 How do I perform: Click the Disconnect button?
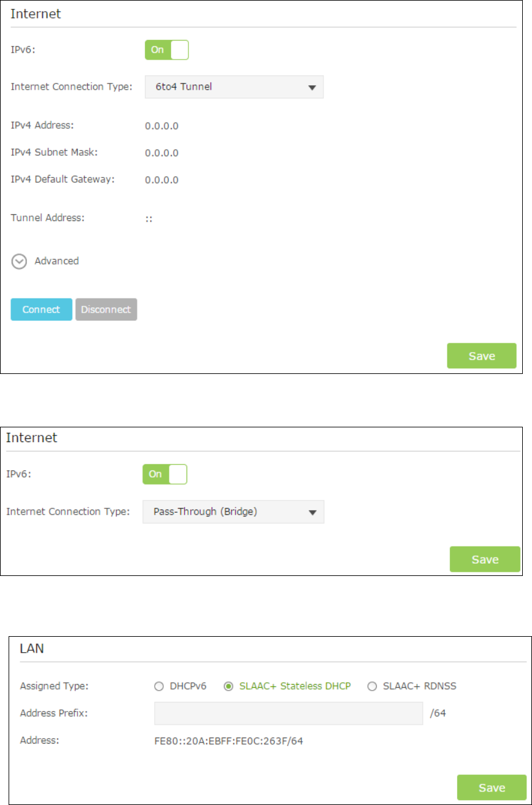pos(106,309)
